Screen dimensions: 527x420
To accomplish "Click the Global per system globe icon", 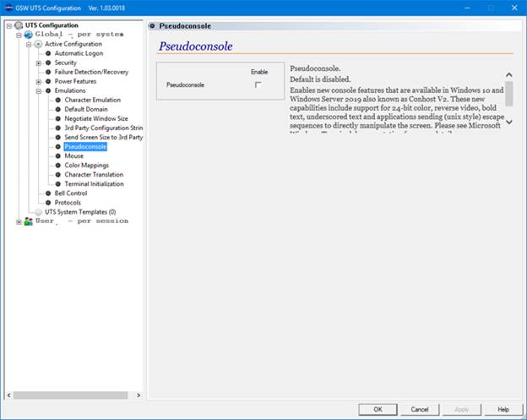I will [29, 35].
